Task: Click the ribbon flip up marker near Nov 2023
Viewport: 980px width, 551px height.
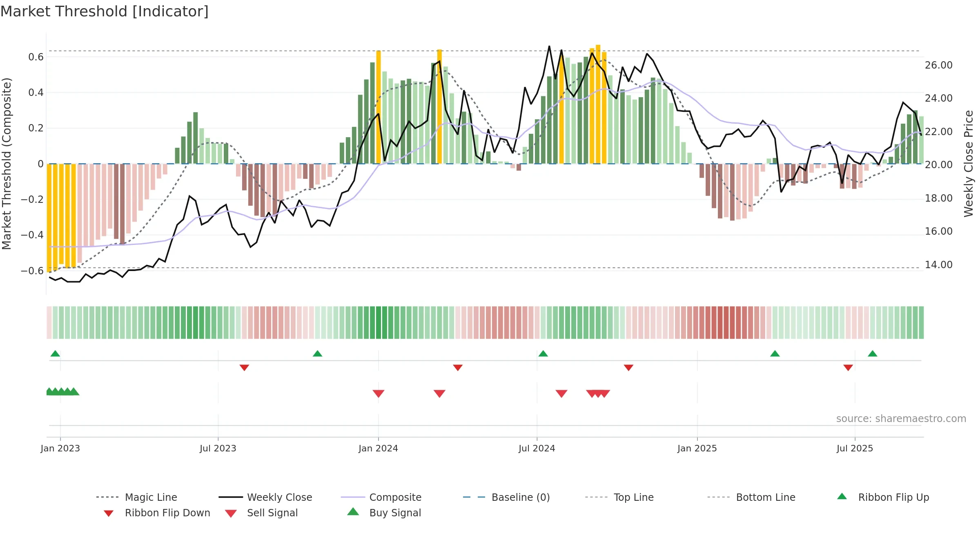Action: point(317,353)
